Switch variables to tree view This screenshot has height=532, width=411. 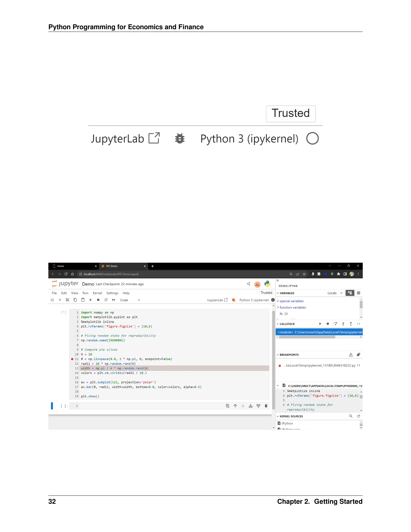350,293
